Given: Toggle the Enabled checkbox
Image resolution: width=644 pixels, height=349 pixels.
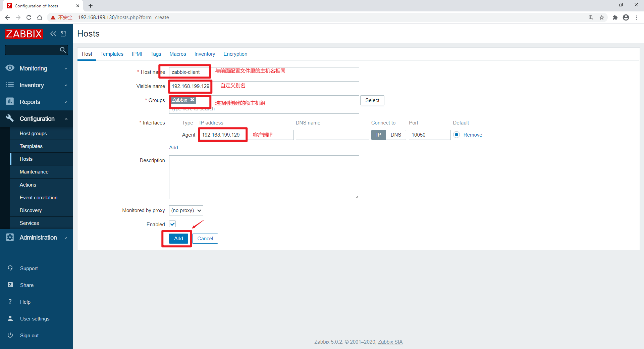Looking at the screenshot, I should point(172,224).
